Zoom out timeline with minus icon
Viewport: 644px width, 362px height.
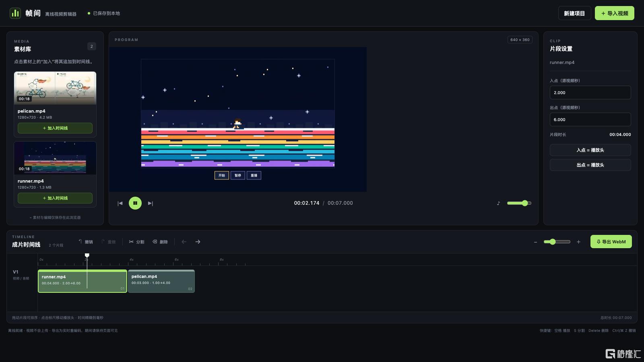(x=535, y=242)
